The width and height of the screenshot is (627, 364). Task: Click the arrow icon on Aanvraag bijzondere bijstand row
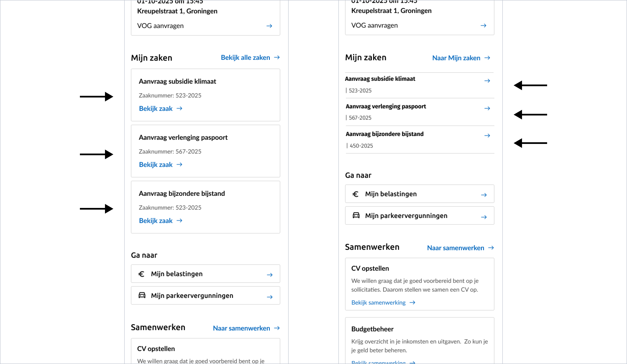pyautogui.click(x=487, y=136)
